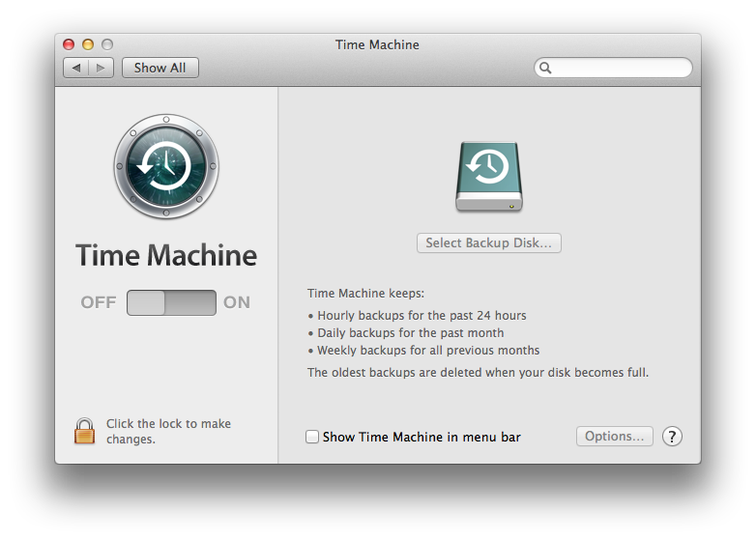Click "Hourly backups for the past 24 hours"
This screenshot has height=540, width=756.
click(422, 316)
